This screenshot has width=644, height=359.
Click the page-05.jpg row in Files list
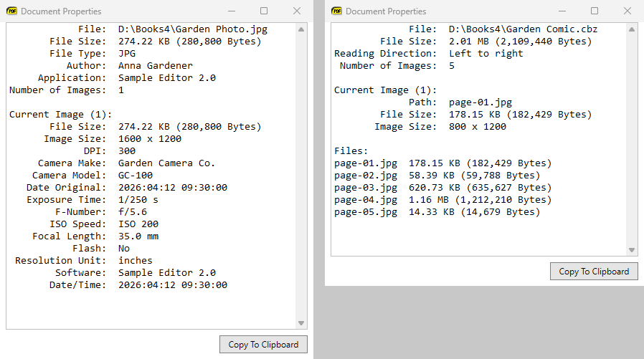[x=437, y=212]
